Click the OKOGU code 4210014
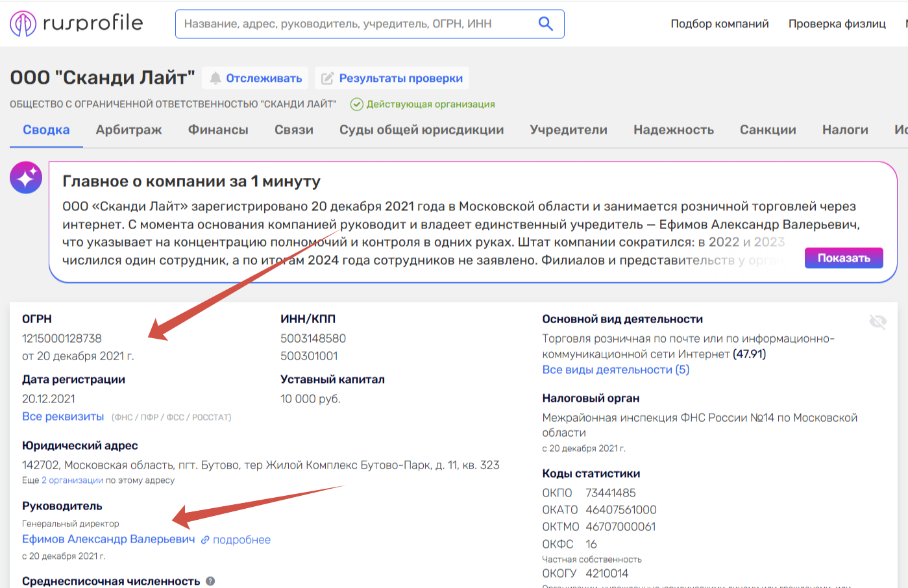 [x=607, y=574]
